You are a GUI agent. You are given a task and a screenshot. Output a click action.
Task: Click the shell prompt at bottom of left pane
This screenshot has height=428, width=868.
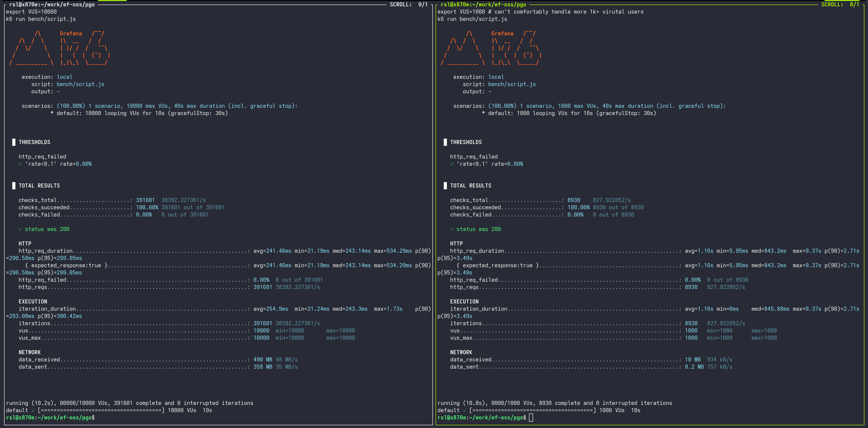50,418
